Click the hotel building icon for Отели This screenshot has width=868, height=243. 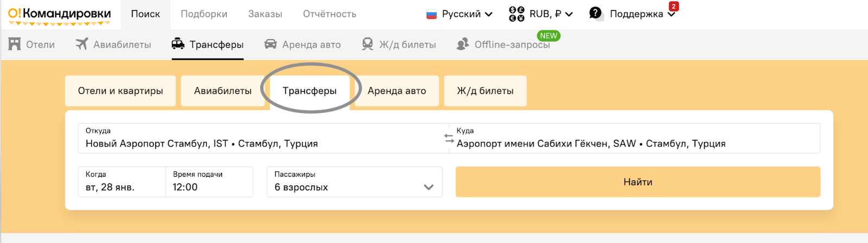pos(15,44)
